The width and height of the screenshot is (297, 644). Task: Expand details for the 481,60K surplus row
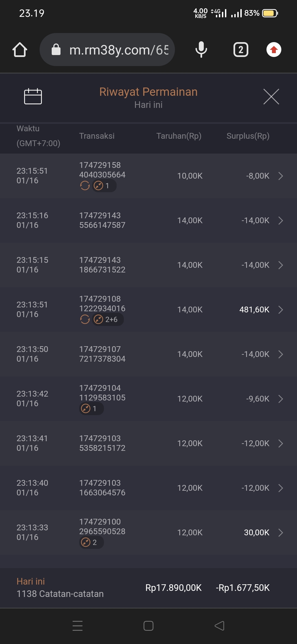[x=280, y=310]
